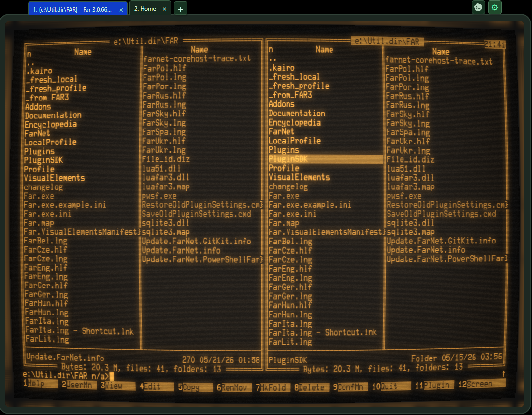The image size is (532, 415).
Task: Select FarBel.lng in left panel
Action: (x=45, y=241)
